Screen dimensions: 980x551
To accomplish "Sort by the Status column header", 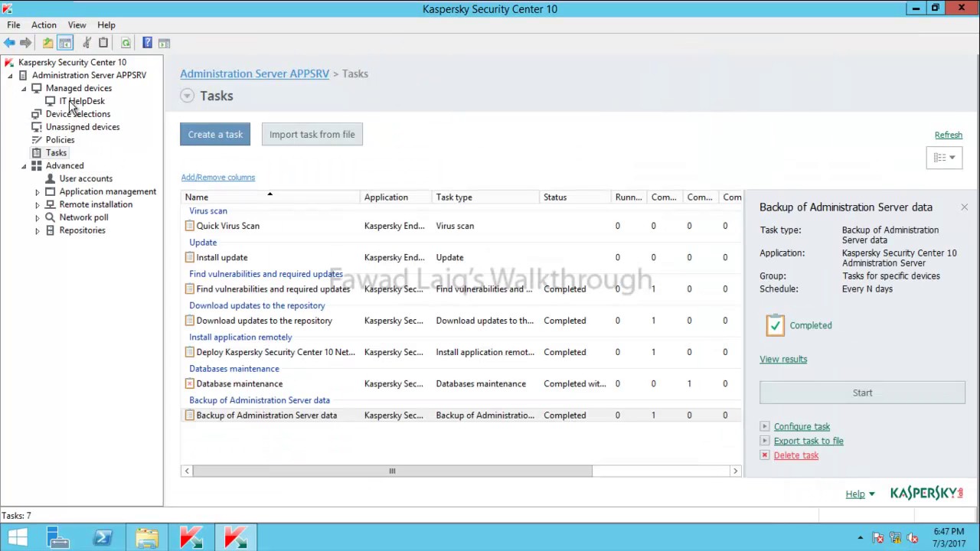I will pyautogui.click(x=575, y=197).
